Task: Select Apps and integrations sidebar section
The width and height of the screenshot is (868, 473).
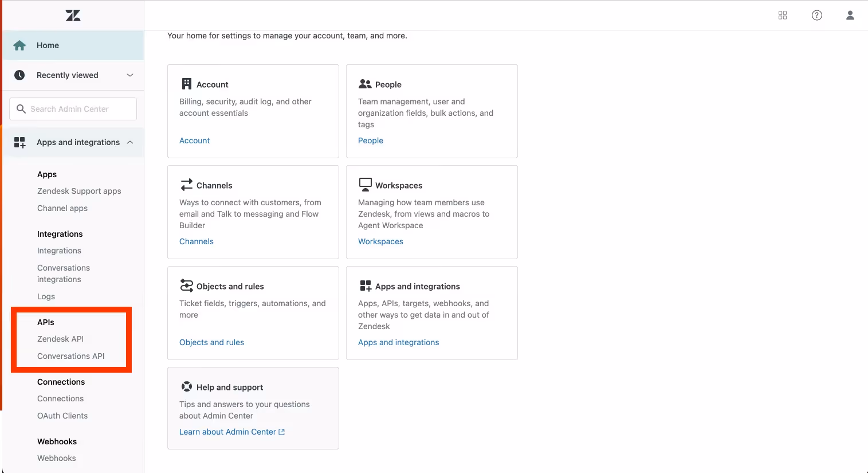Action: pyautogui.click(x=73, y=142)
